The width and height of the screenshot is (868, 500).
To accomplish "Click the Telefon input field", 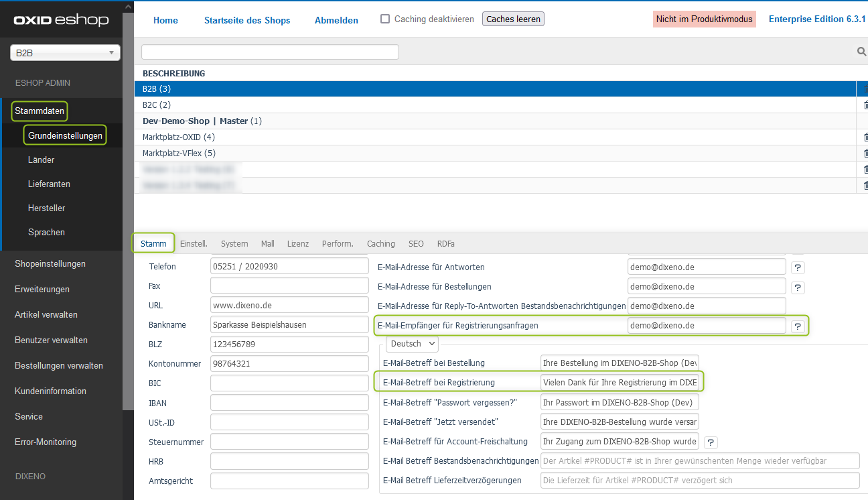I will [x=289, y=266].
